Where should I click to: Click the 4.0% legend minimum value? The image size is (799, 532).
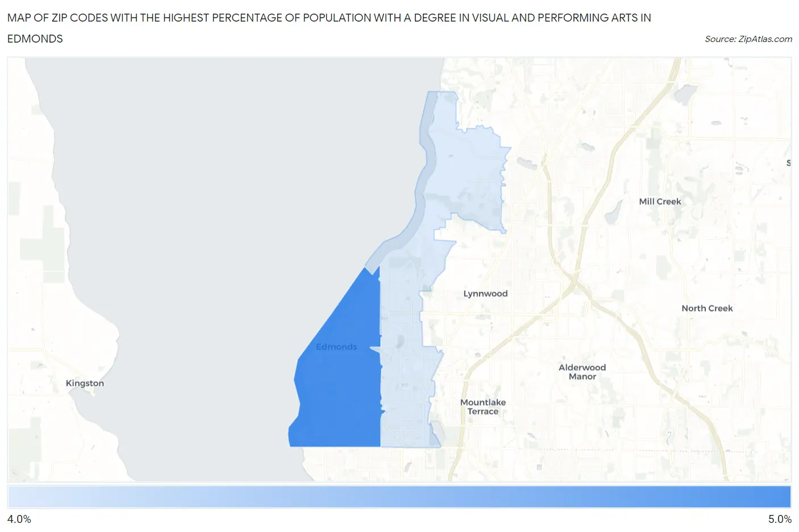19,519
